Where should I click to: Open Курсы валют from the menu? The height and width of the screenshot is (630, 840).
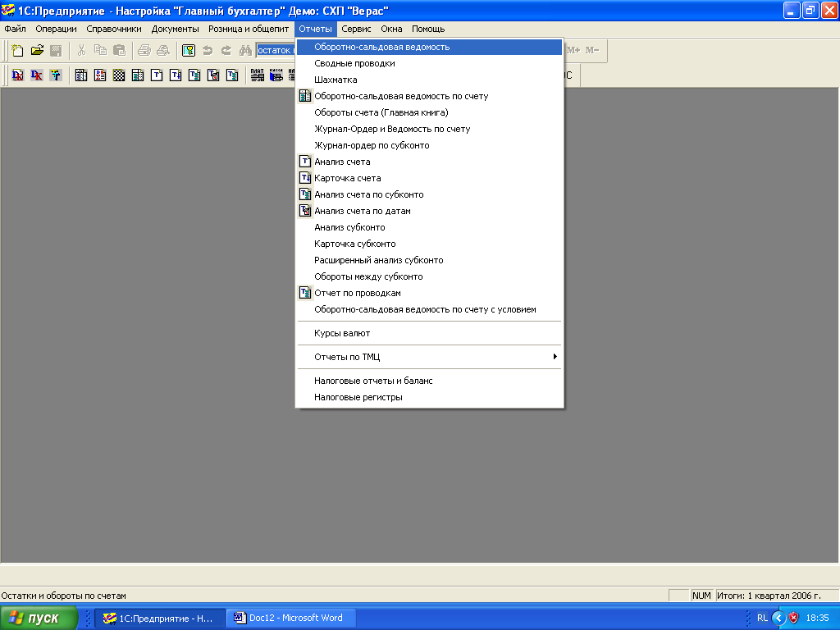429,333
